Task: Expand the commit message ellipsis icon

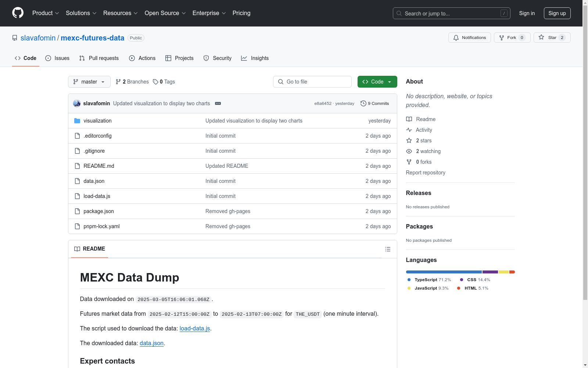Action: (x=218, y=103)
